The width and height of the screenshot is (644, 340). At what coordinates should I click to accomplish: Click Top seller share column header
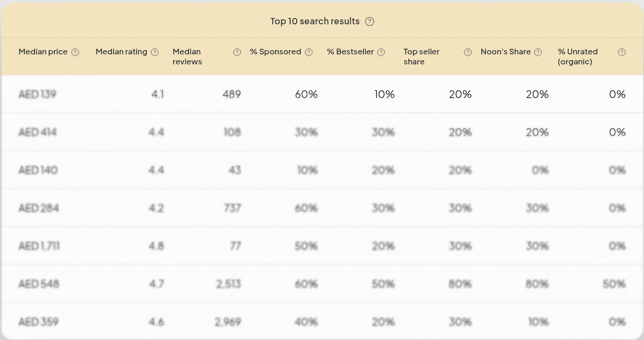click(x=421, y=57)
